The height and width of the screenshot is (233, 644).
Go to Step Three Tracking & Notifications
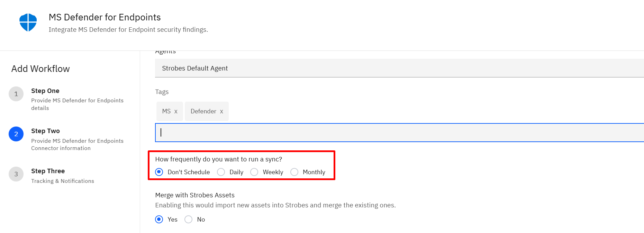pyautogui.click(x=63, y=176)
